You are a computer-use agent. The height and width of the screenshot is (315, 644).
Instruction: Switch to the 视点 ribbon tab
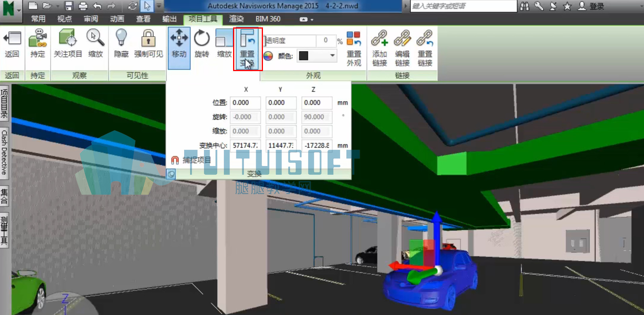(x=64, y=19)
